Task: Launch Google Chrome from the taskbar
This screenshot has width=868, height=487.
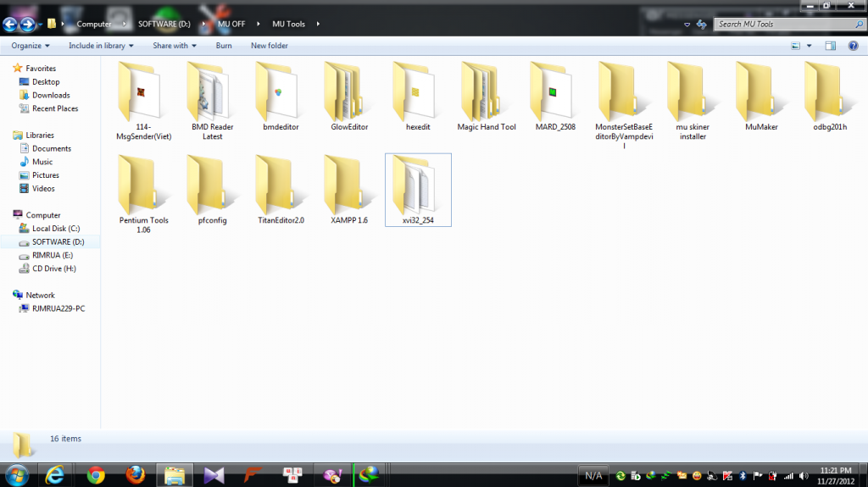Action: pyautogui.click(x=95, y=475)
